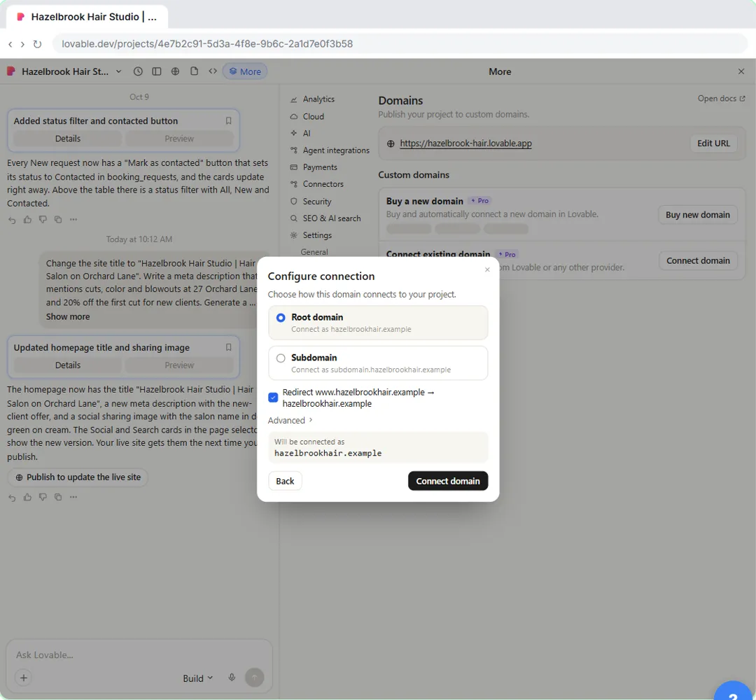756x700 pixels.
Task: Select General sub-item
Action: tap(314, 252)
